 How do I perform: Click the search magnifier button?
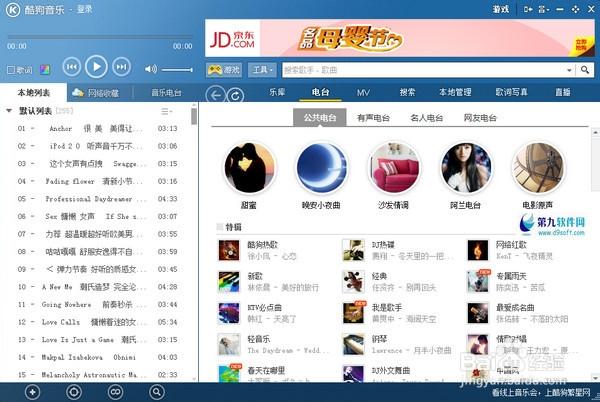click(x=585, y=70)
